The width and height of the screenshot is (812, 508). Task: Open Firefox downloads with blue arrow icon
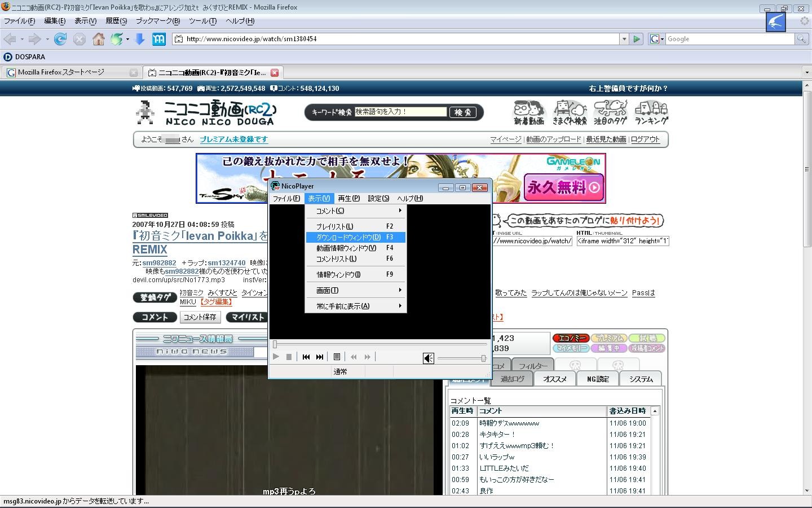coord(140,39)
